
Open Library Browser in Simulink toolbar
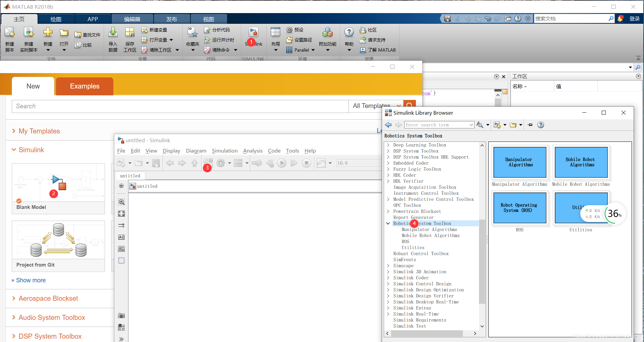[208, 163]
